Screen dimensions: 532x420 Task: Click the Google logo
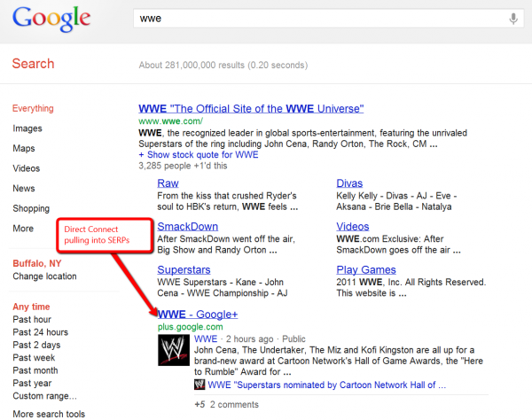[x=51, y=19]
